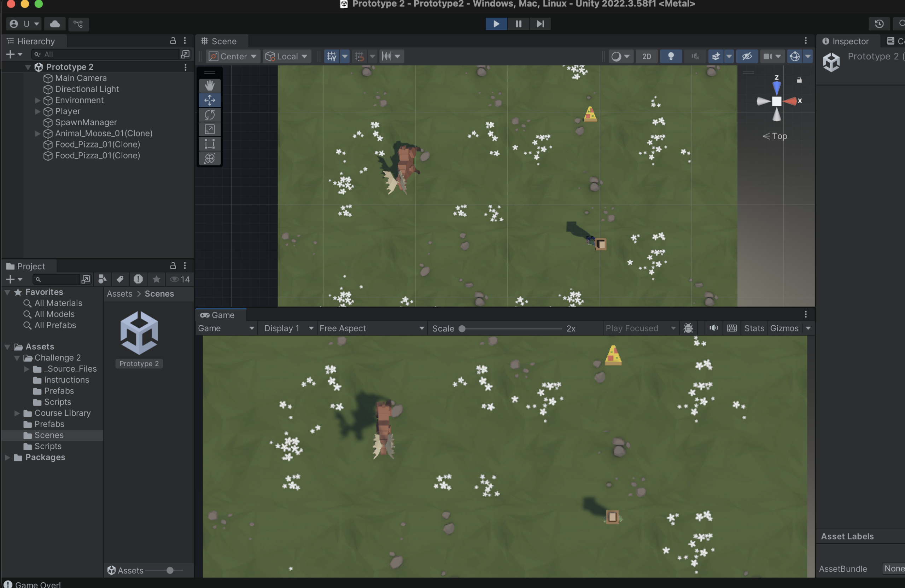Adjust the Game view Scale slider
The width and height of the screenshot is (905, 588).
(462, 328)
